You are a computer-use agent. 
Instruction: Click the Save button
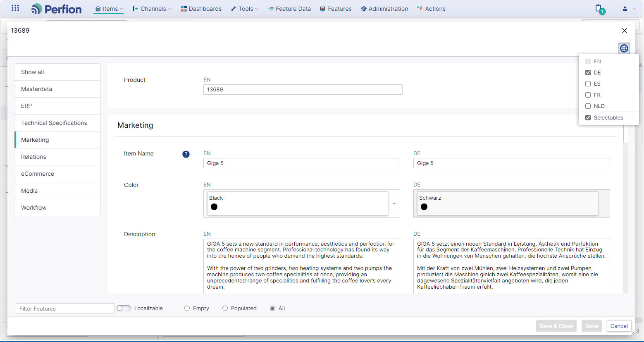[592, 326]
